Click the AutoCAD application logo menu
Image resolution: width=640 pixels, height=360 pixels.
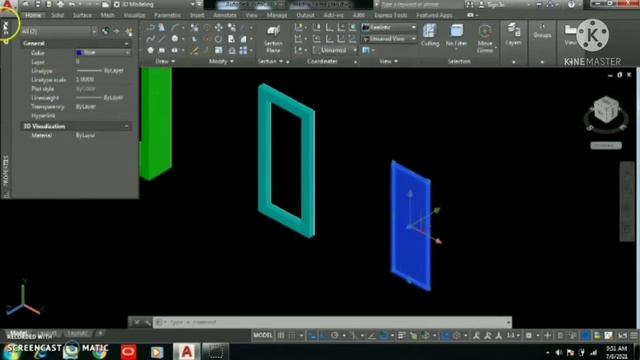point(8,4)
